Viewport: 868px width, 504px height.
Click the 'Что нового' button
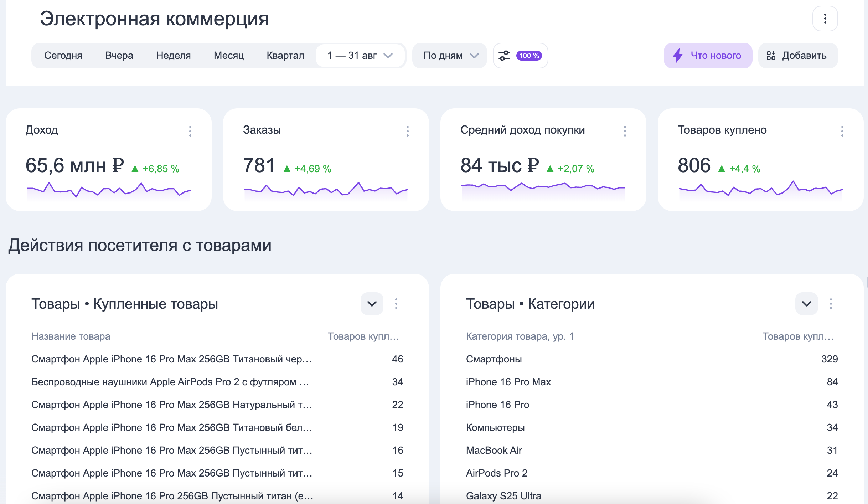tap(708, 55)
